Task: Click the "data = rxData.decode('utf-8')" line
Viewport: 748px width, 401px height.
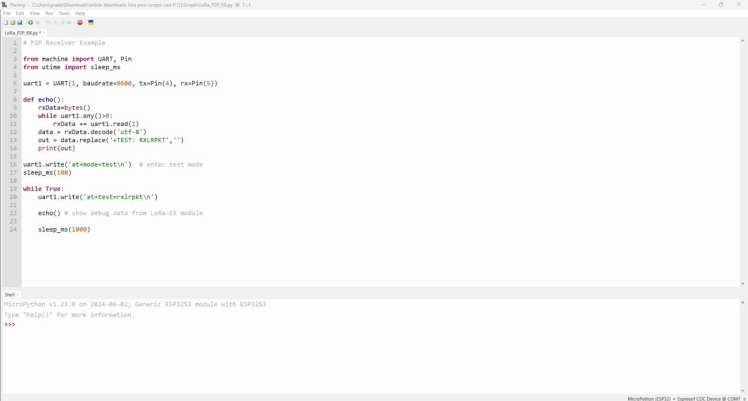Action: [92, 132]
